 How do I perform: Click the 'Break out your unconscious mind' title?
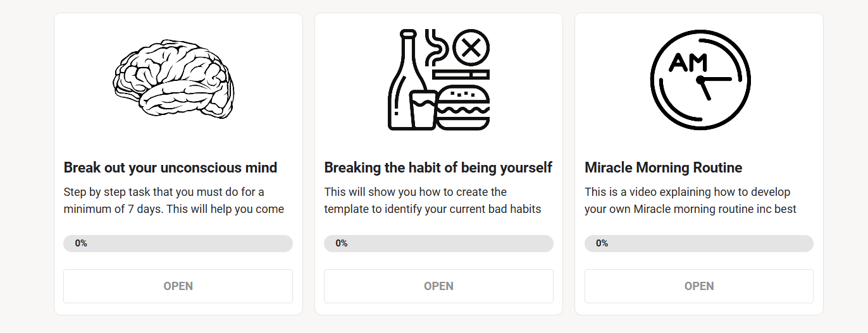170,167
